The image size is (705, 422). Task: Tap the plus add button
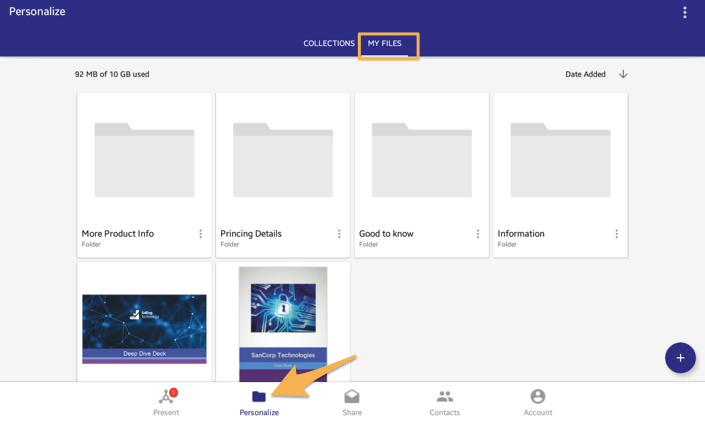point(680,358)
